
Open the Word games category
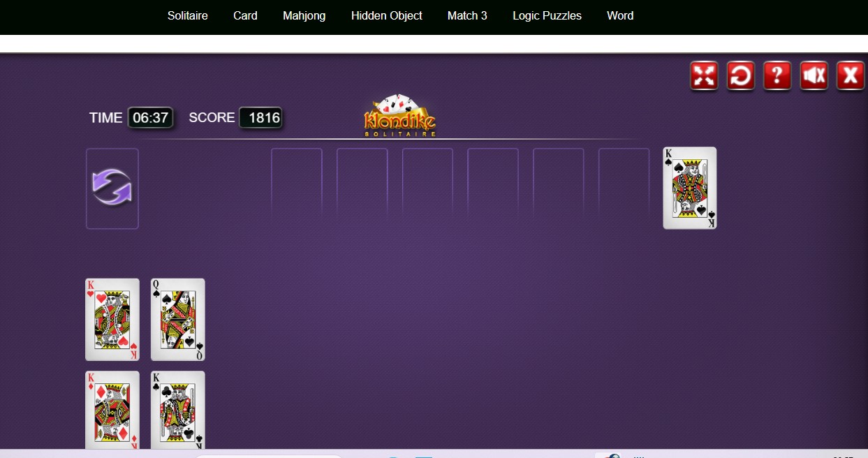tap(620, 15)
